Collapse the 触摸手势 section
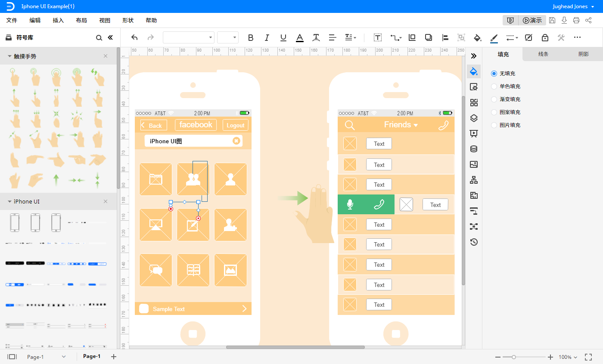The image size is (603, 364). (10, 56)
